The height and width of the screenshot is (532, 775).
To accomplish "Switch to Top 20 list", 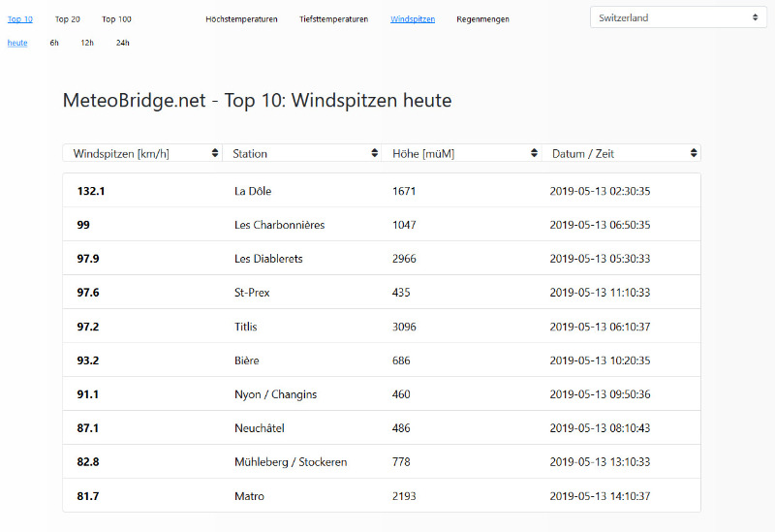I will click(x=68, y=19).
